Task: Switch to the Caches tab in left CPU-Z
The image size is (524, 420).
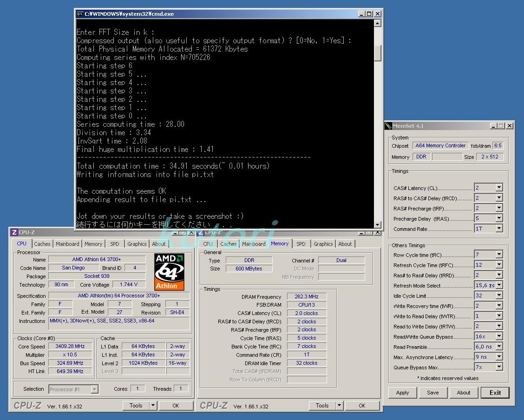Action: [42, 244]
